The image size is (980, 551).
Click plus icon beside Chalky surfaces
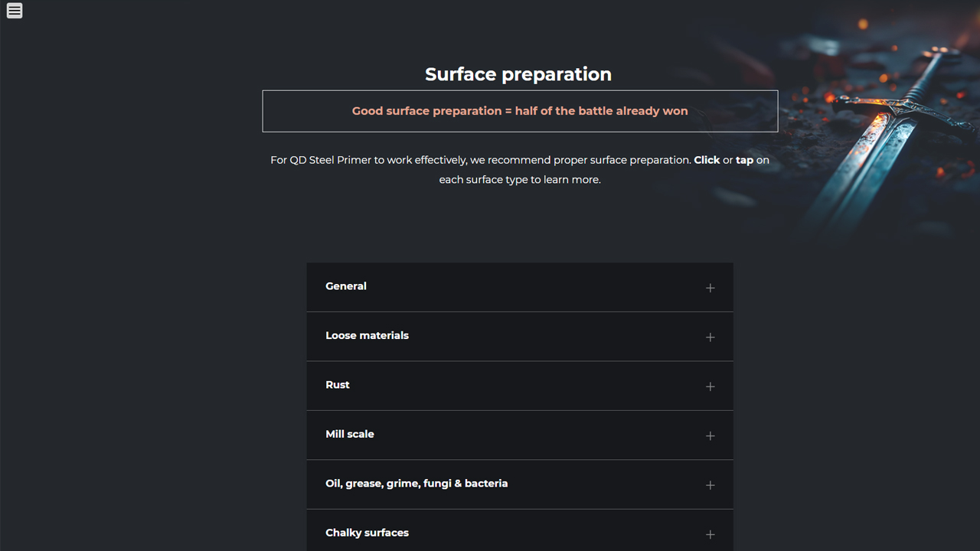click(710, 534)
